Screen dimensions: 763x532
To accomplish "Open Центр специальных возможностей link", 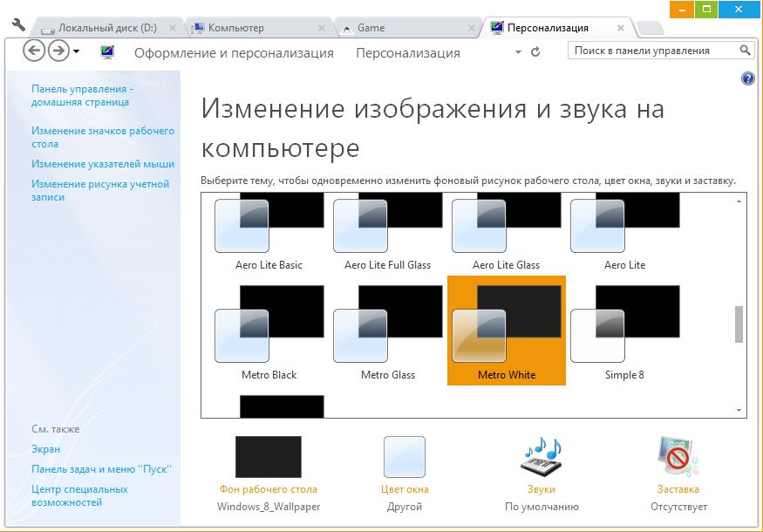I will point(80,495).
